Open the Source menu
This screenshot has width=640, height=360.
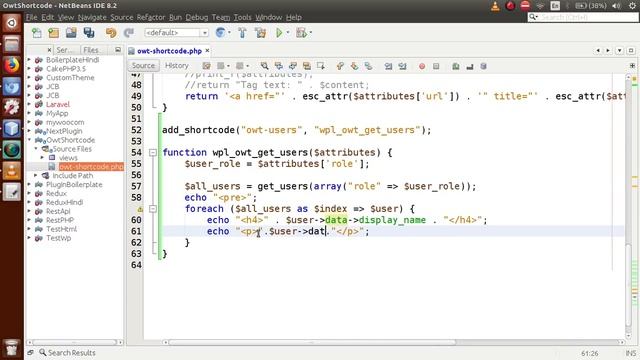click(x=122, y=17)
